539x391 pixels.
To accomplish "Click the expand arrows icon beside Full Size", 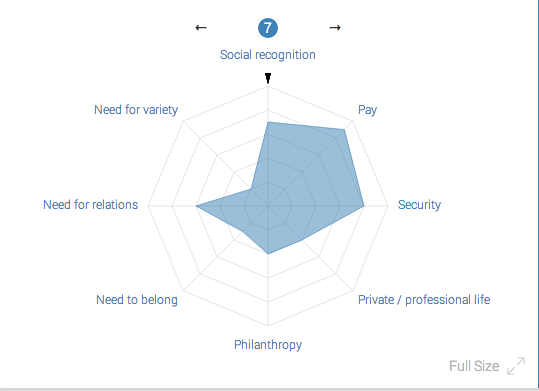I will coord(516,366).
